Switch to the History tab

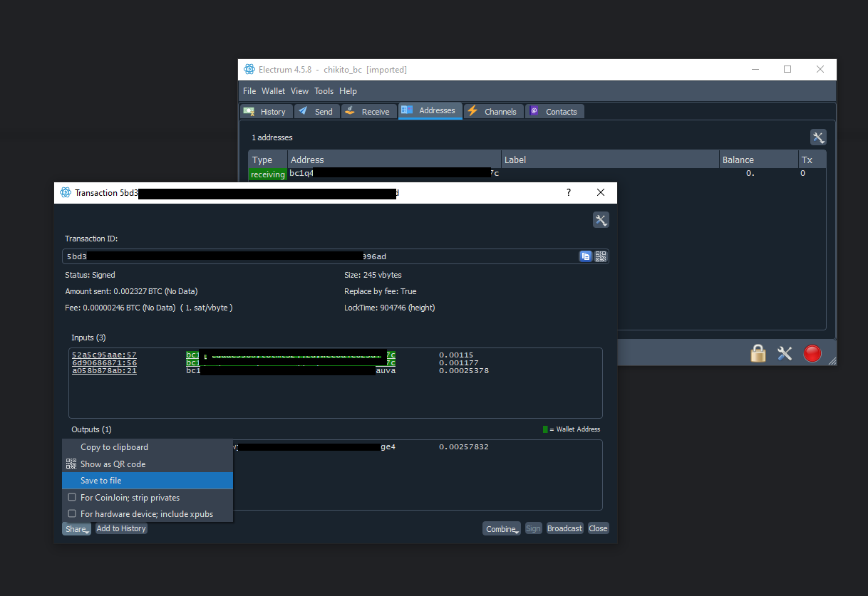click(266, 112)
